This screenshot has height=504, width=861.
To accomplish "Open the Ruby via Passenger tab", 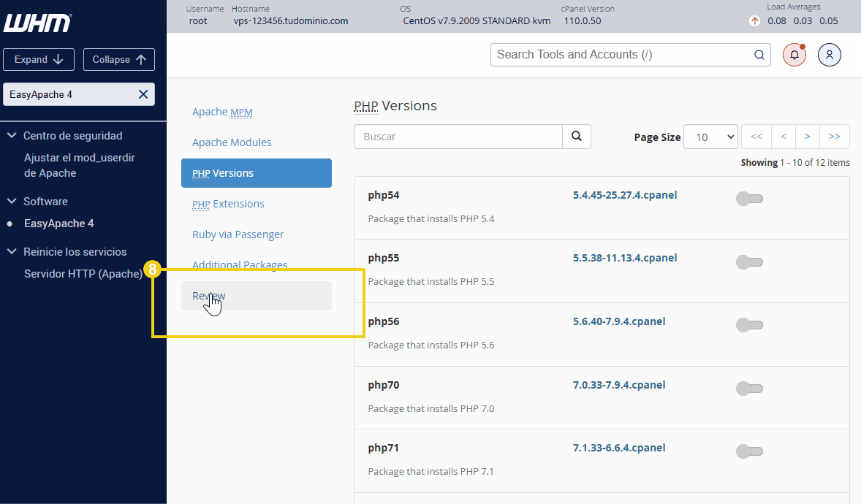I will [x=238, y=234].
